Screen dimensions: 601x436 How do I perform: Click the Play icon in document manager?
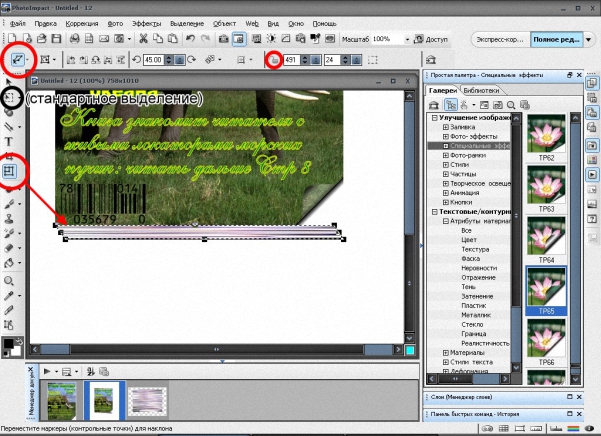click(47, 371)
